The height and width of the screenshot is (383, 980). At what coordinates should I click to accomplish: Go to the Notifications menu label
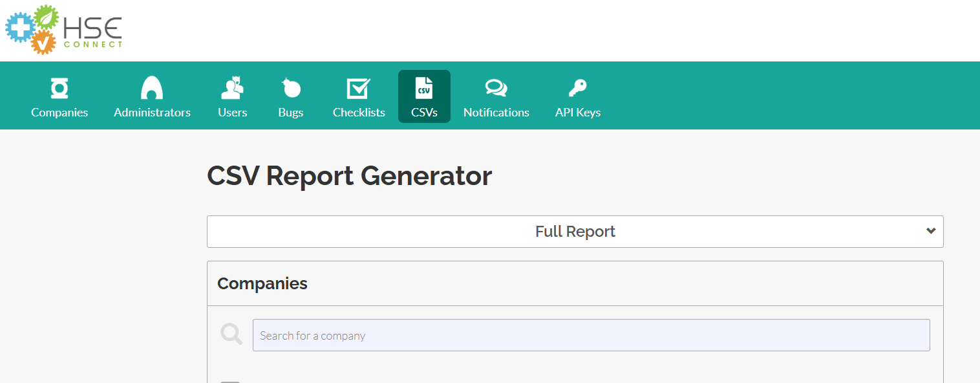(496, 113)
